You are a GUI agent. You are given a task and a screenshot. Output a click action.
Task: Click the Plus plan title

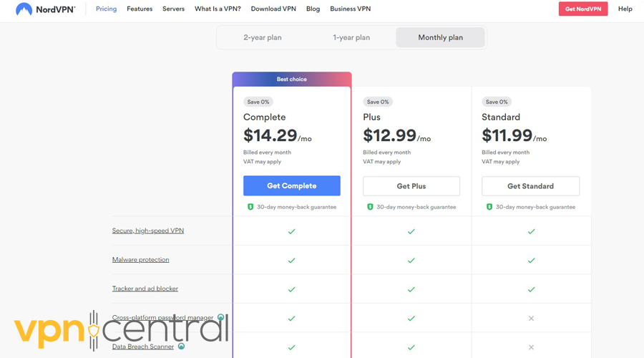[x=371, y=117]
